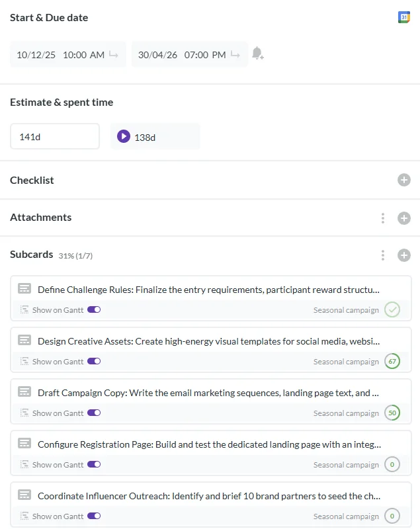Click the 0 progress circle on Coordinate Influencer Outreach
The height and width of the screenshot is (531, 420).
(x=392, y=516)
